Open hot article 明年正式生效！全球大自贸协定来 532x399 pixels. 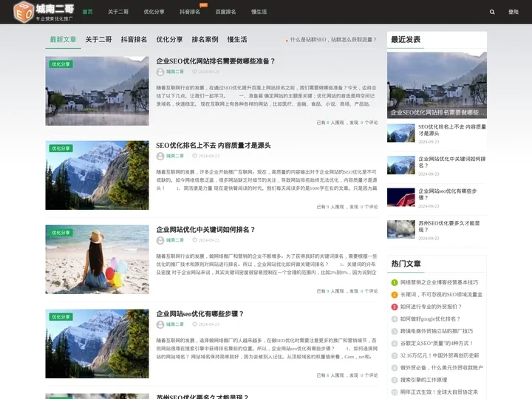point(439,392)
